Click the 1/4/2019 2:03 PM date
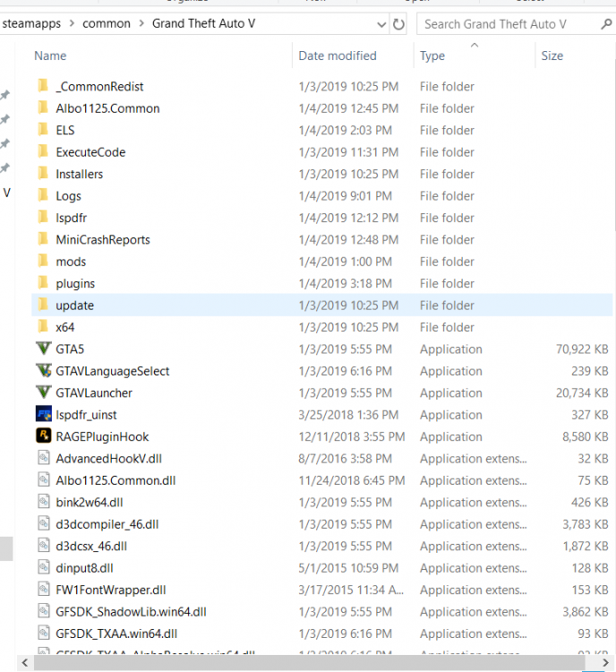 click(x=346, y=130)
